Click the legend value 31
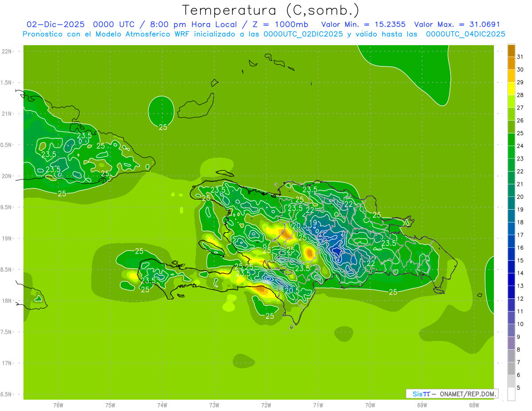 [x=520, y=57]
